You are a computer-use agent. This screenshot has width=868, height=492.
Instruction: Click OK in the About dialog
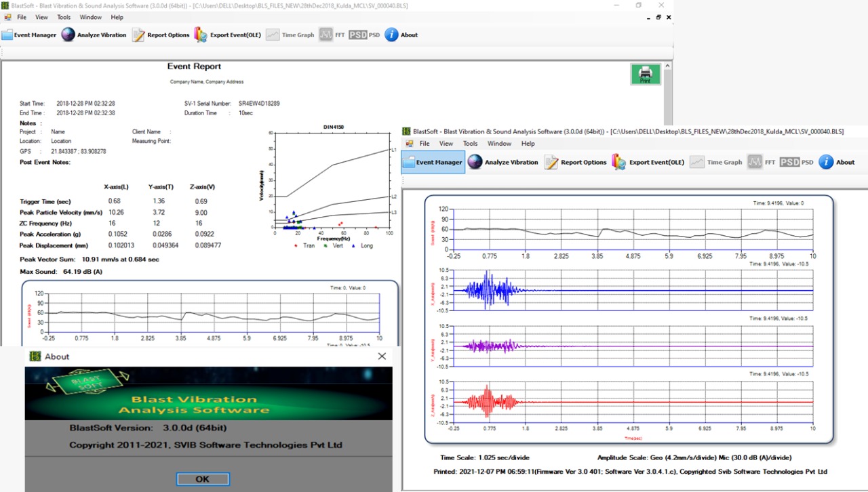[x=203, y=479]
